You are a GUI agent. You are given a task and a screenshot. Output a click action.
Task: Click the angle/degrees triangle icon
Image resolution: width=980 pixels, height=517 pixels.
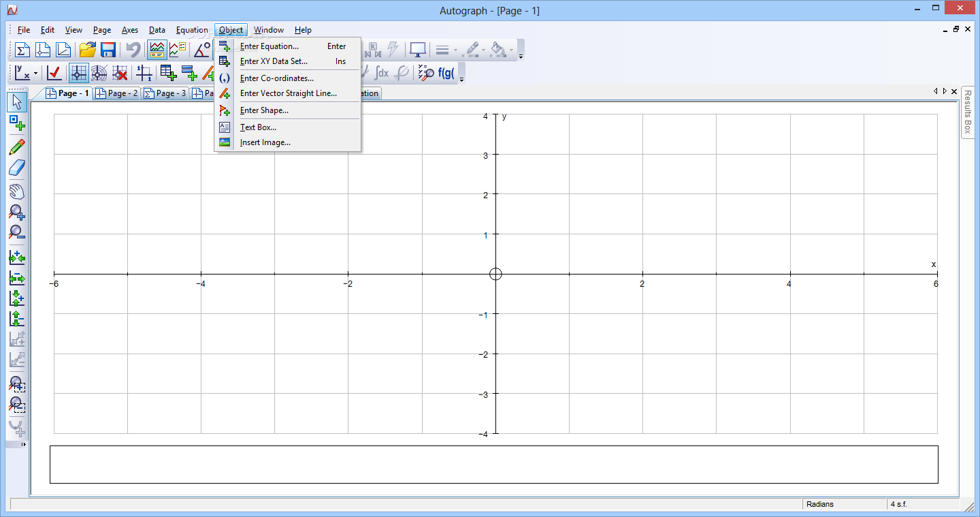click(x=202, y=50)
